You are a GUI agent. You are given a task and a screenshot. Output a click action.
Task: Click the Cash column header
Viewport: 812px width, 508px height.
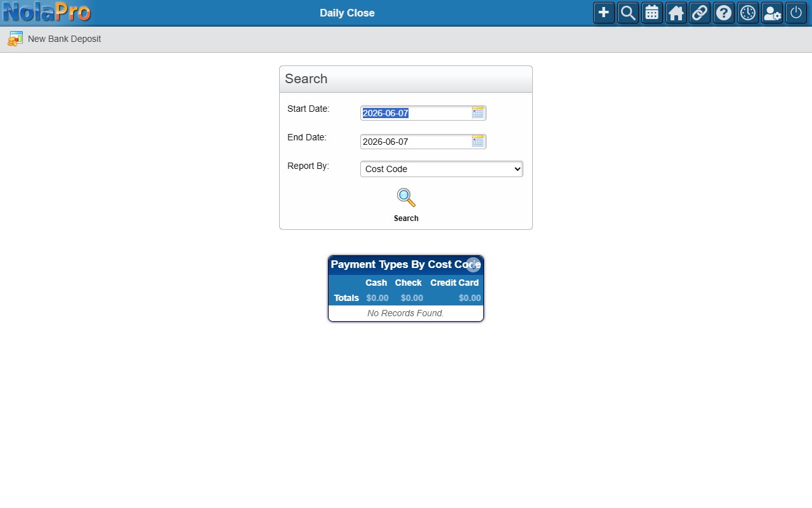[376, 283]
